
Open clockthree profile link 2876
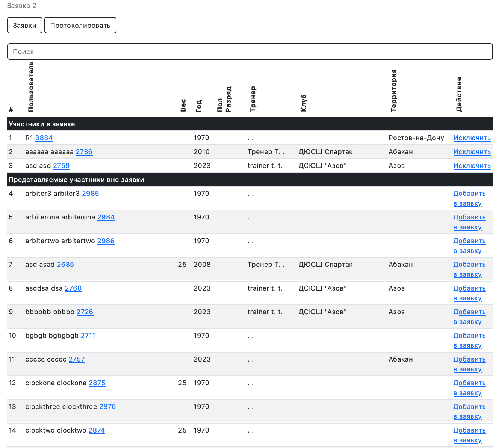pos(107,407)
